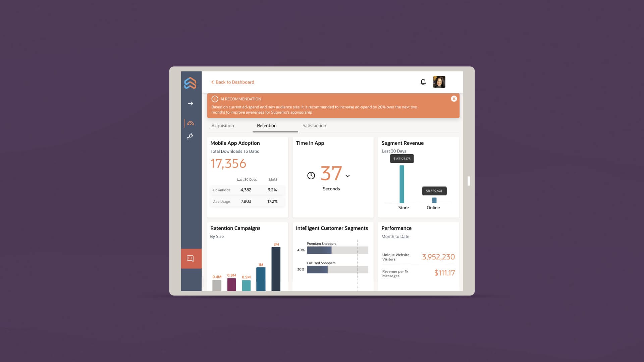Click the notification bell icon
Screen dimensions: 644x362
(x=423, y=82)
